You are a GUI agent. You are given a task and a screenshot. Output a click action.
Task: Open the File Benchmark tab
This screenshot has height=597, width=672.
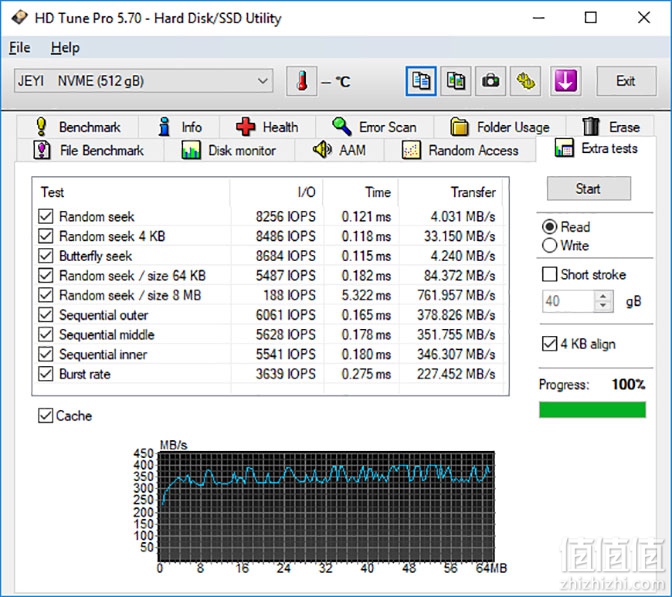[89, 150]
